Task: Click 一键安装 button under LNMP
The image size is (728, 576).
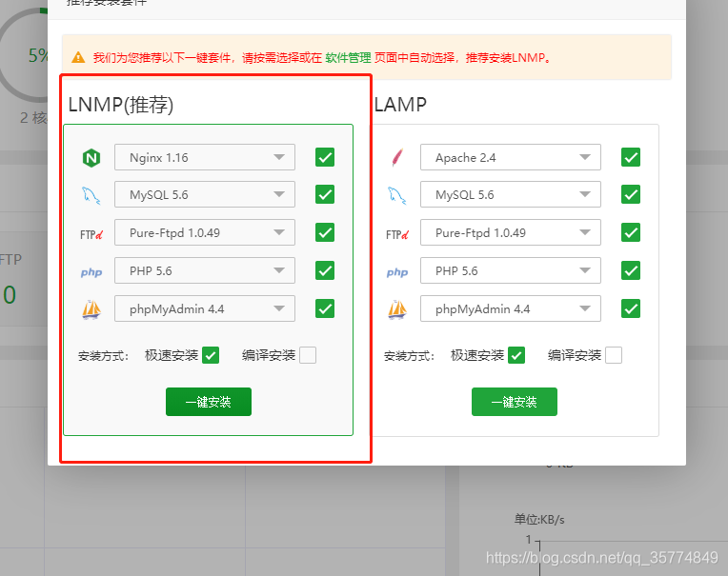Action: [209, 402]
